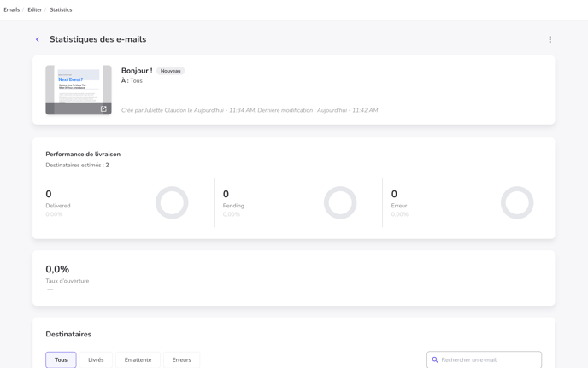Open the Editer breadcrumb link

pyautogui.click(x=34, y=10)
